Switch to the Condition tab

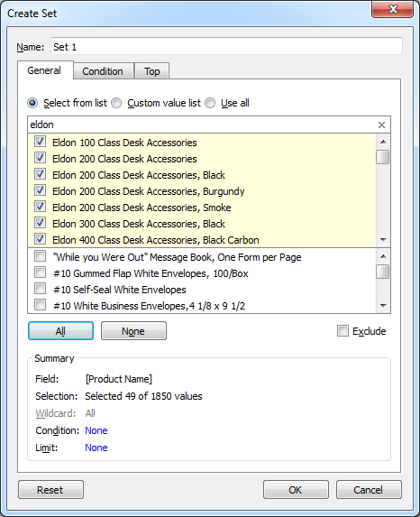point(103,71)
